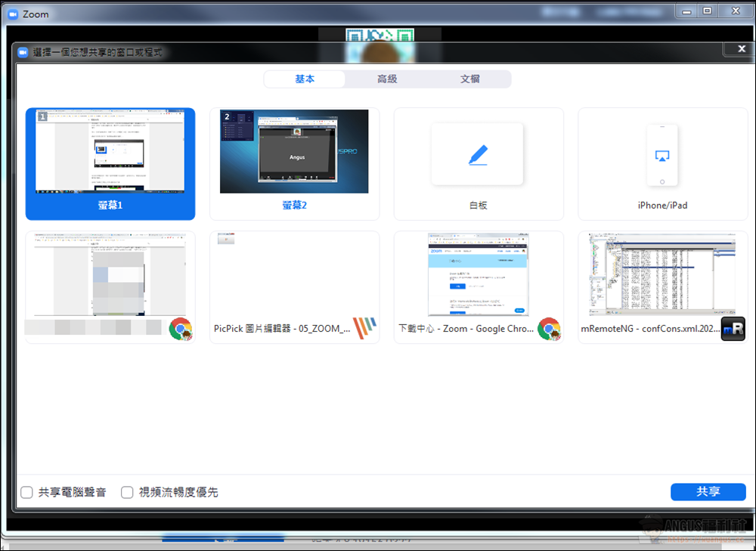Pick the 下載中心 Zoom Chrome window preview
Viewport: 756px width, 551px height.
tap(478, 275)
